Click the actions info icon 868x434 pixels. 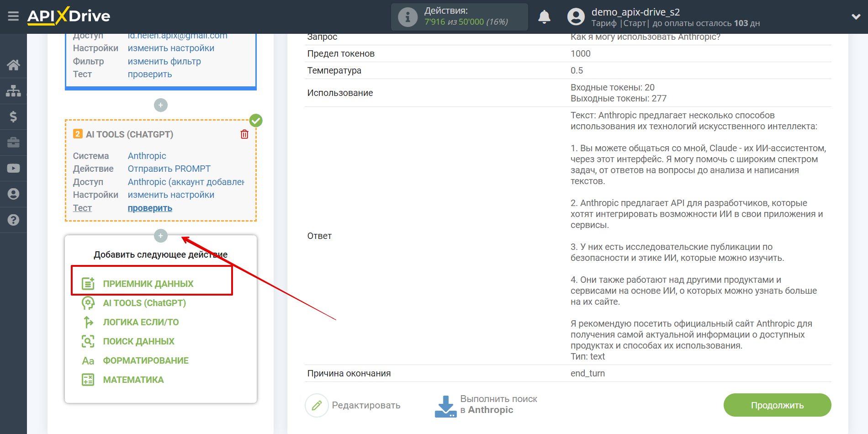pyautogui.click(x=408, y=17)
